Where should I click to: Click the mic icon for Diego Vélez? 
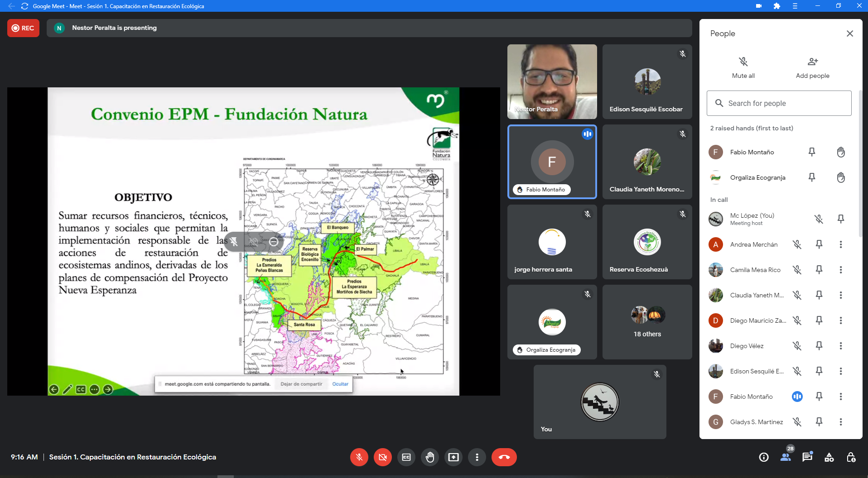[797, 346]
